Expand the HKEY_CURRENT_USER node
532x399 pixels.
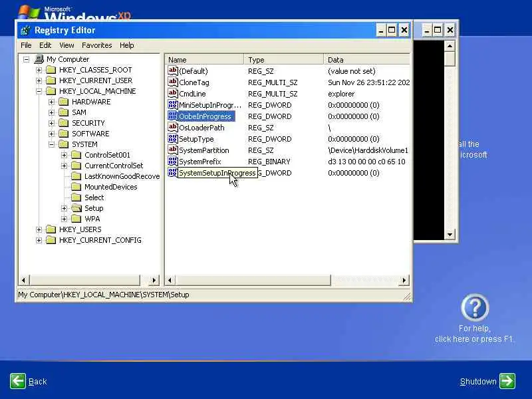(x=39, y=80)
